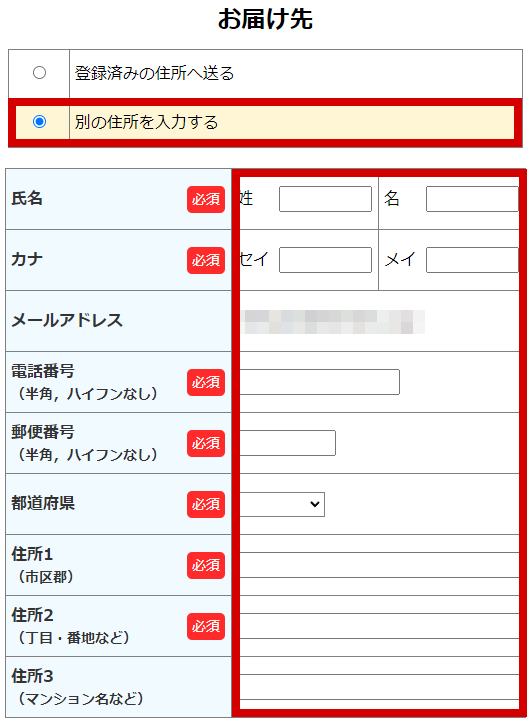Click the 姓 last name input field
Screen dimensions: 530x725
click(326, 199)
